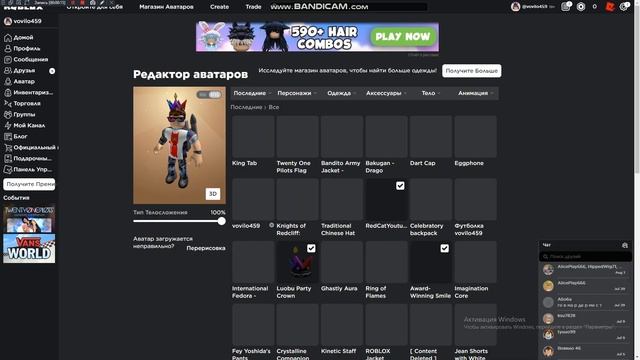Expand the Персонажи dropdown

pyautogui.click(x=297, y=93)
